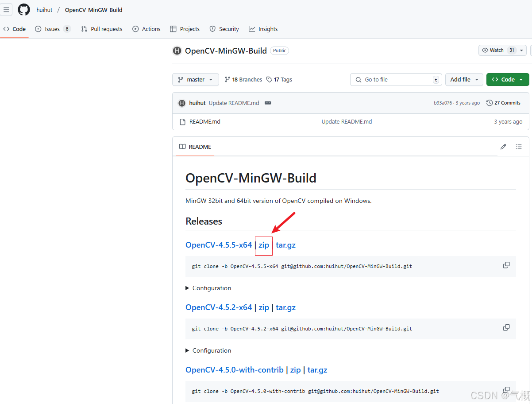This screenshot has height=404, width=532.
Task: Copy the OpenCV-4.5.0-with-contrib clone command
Action: (x=506, y=389)
